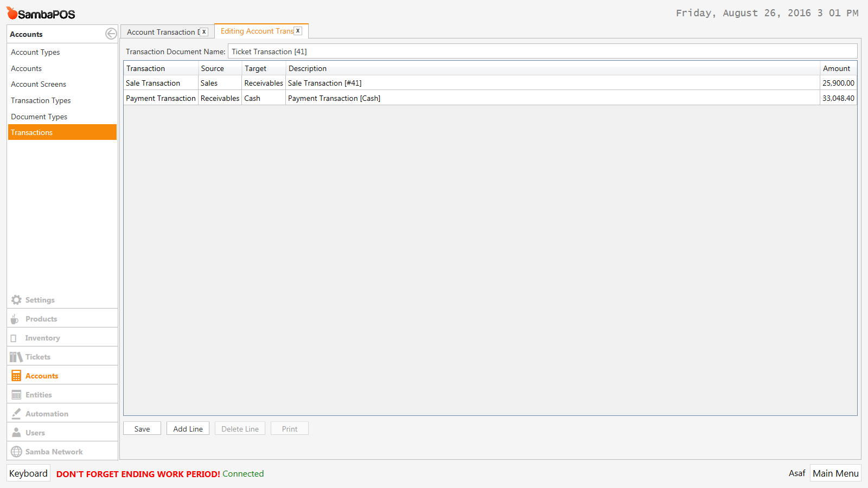
Task: Select the Payment Transaction row cell
Action: [161, 98]
